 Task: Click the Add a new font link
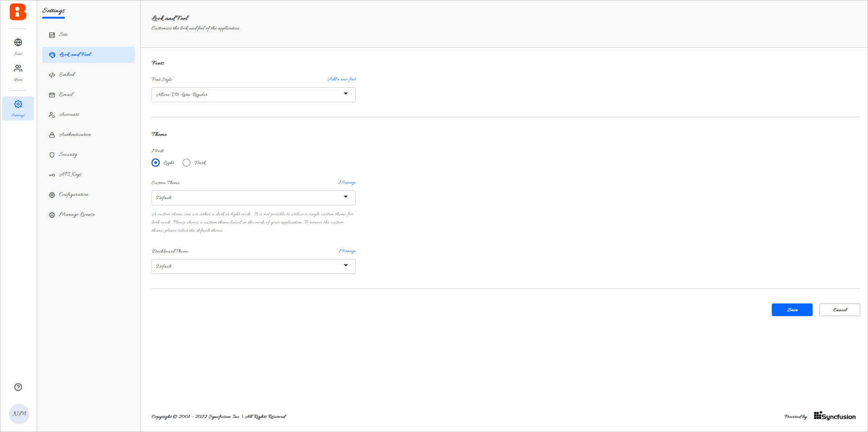(342, 79)
